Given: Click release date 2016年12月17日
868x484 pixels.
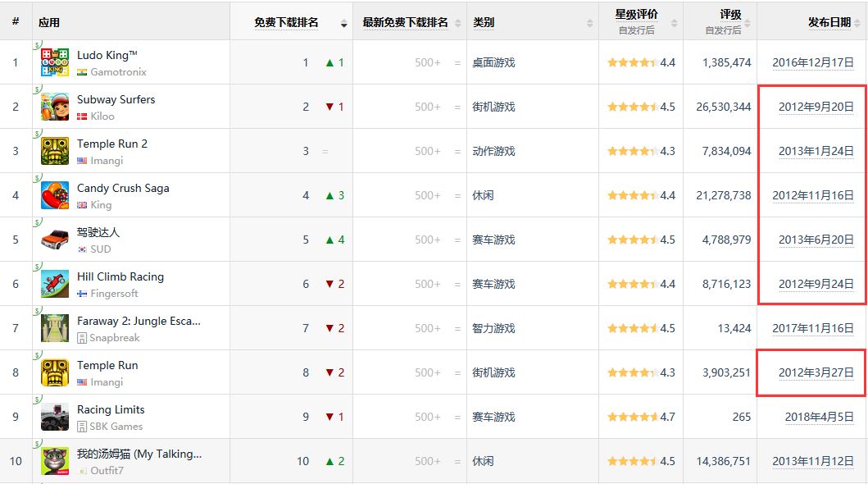Looking at the screenshot, I should pos(812,62).
